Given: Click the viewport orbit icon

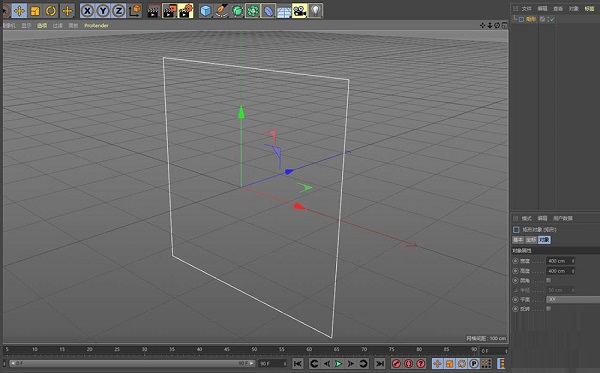Looking at the screenshot, I should 497,25.
